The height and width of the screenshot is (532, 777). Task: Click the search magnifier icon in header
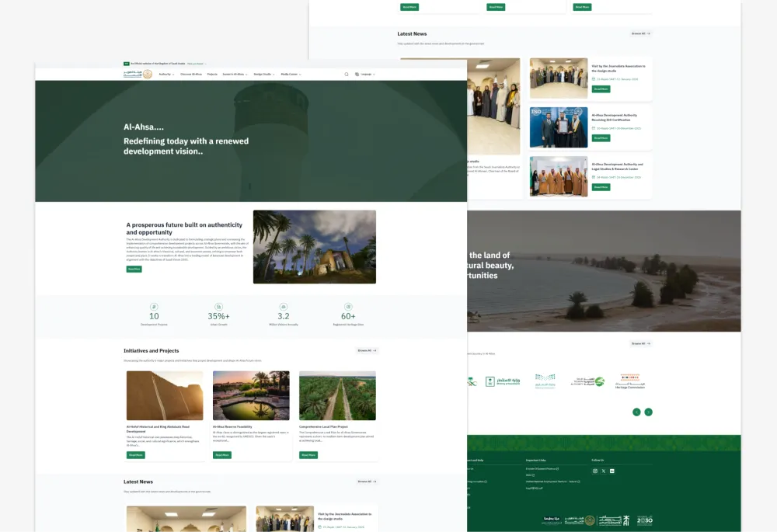pos(347,75)
